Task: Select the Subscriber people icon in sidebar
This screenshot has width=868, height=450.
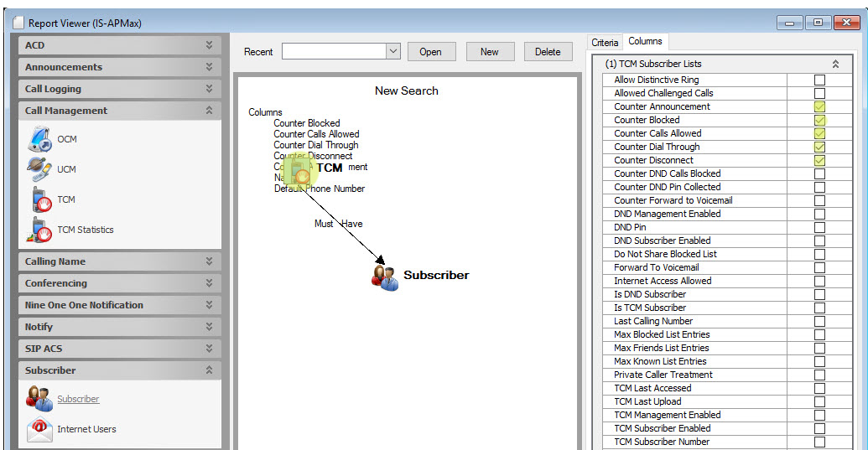Action: coord(39,399)
